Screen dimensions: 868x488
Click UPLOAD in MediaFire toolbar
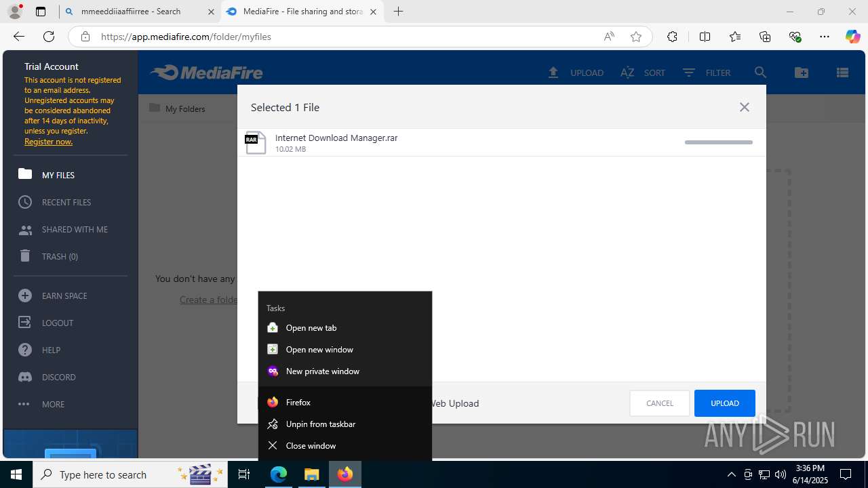coord(576,73)
